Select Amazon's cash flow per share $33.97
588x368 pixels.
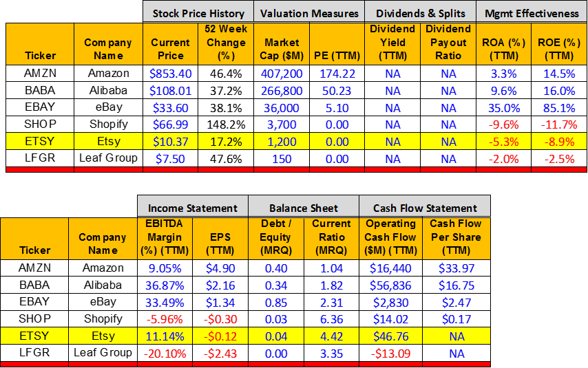point(456,268)
